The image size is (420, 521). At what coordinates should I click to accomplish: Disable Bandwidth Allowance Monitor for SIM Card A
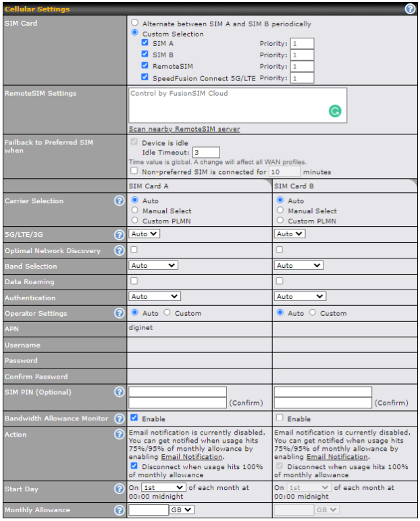click(134, 418)
